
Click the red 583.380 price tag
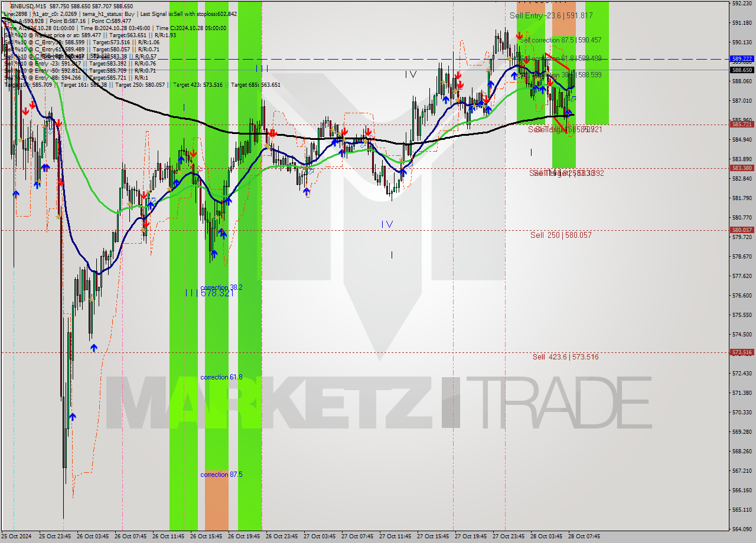pyautogui.click(x=742, y=168)
